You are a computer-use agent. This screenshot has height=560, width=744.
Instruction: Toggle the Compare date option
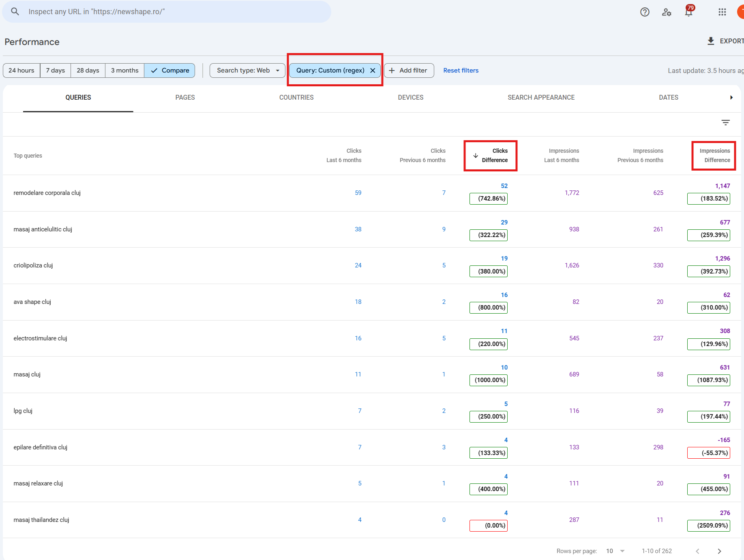click(169, 71)
